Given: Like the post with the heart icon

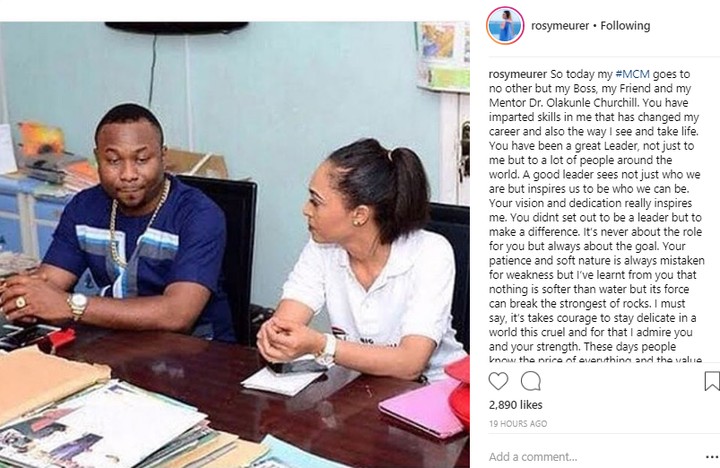Looking at the screenshot, I should tap(498, 381).
